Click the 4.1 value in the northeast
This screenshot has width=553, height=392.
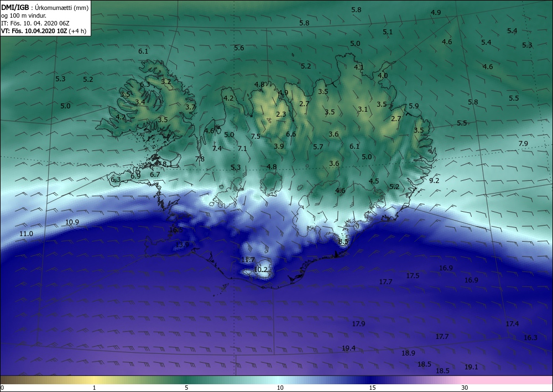(359, 67)
